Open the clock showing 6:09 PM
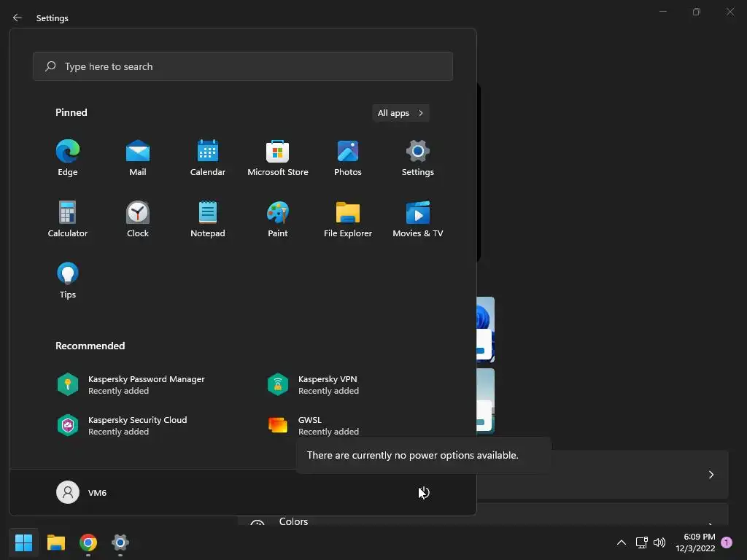 [695, 542]
